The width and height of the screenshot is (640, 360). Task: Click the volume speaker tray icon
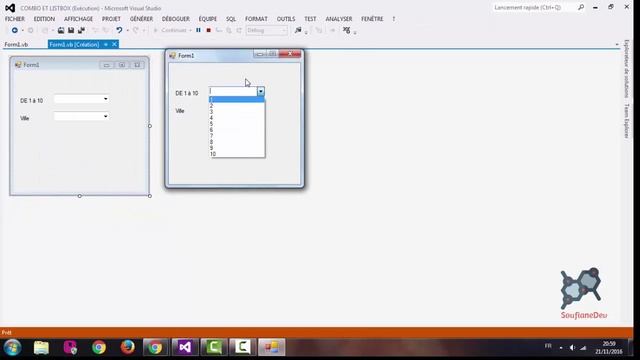coord(572,348)
